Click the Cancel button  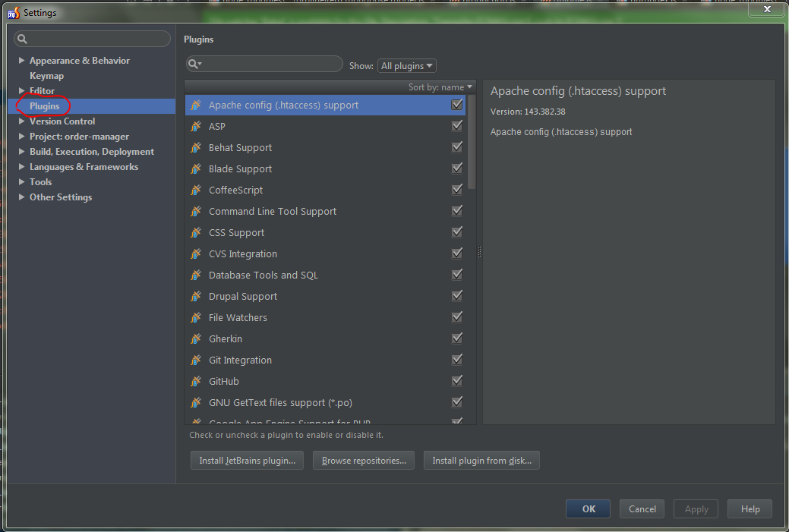642,509
